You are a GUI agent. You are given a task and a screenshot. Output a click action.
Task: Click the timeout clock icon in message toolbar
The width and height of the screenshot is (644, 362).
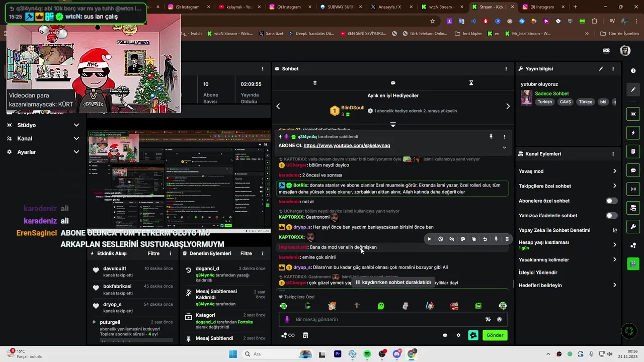click(441, 239)
